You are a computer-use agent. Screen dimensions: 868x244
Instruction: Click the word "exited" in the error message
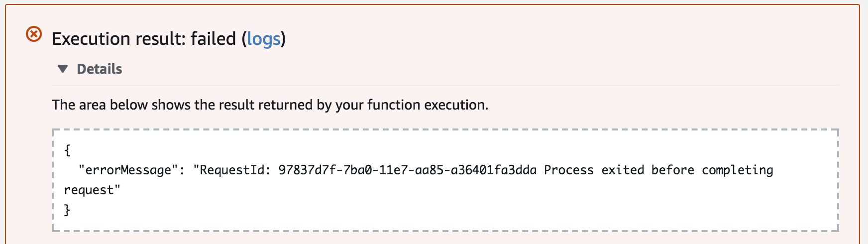pos(623,170)
